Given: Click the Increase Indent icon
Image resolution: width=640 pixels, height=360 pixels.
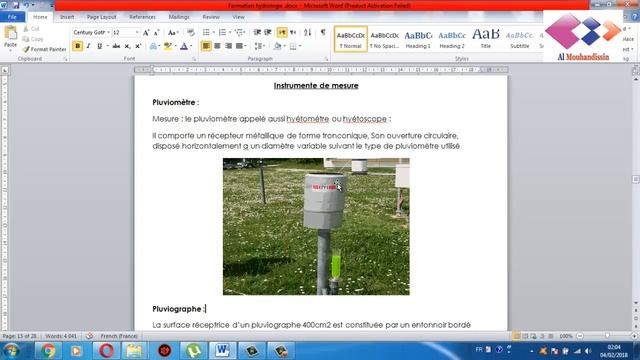Looking at the screenshot, I should point(268,32).
